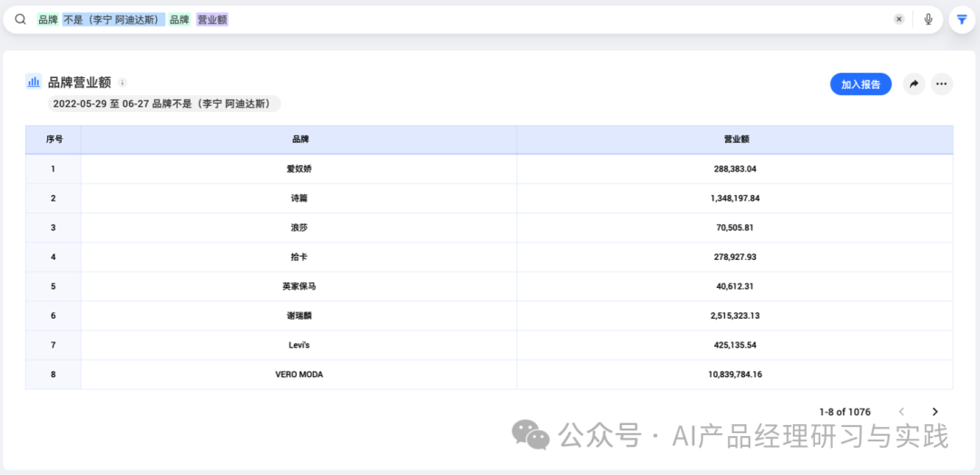Click the 品牌营业额 chart title

pyautogui.click(x=79, y=82)
